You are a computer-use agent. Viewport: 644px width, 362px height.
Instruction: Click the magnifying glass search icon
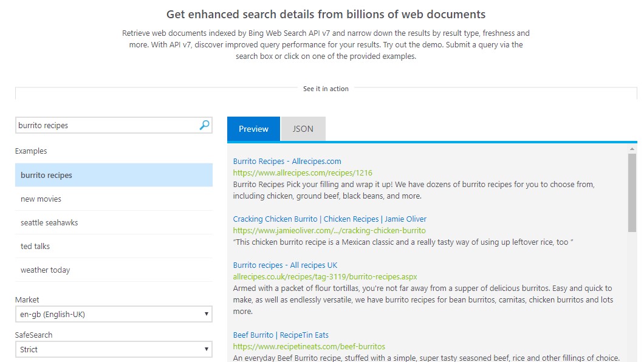click(204, 125)
